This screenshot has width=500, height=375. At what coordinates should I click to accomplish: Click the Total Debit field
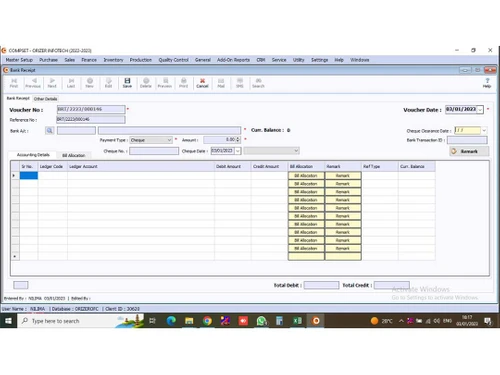point(321,285)
